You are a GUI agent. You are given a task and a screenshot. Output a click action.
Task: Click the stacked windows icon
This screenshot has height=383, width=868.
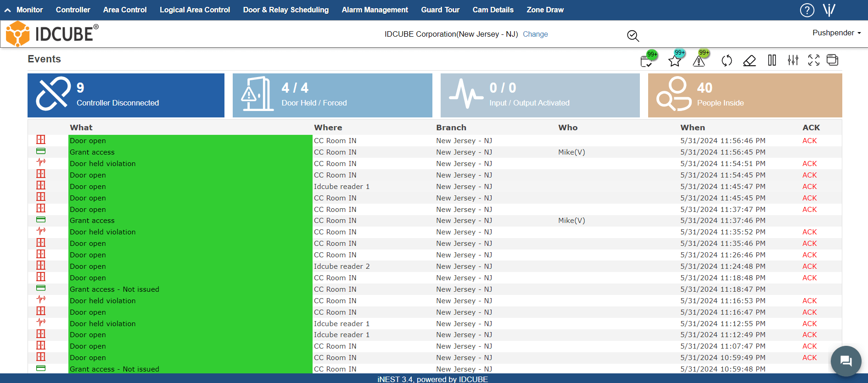[x=832, y=60]
